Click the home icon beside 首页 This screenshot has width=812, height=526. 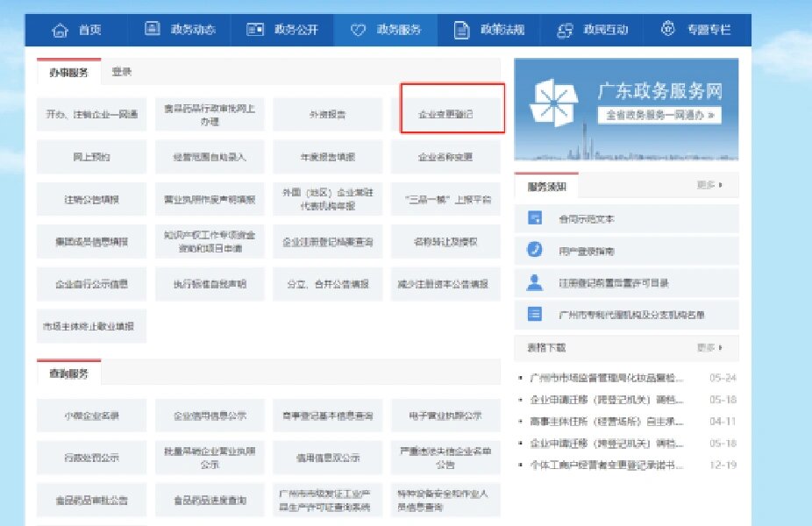pos(61,30)
